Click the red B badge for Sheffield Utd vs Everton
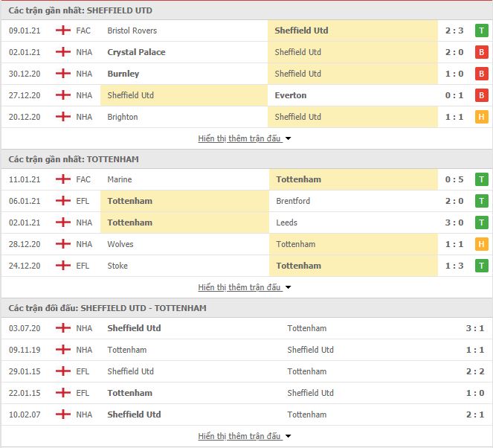This screenshot has height=448, width=493. point(481,95)
